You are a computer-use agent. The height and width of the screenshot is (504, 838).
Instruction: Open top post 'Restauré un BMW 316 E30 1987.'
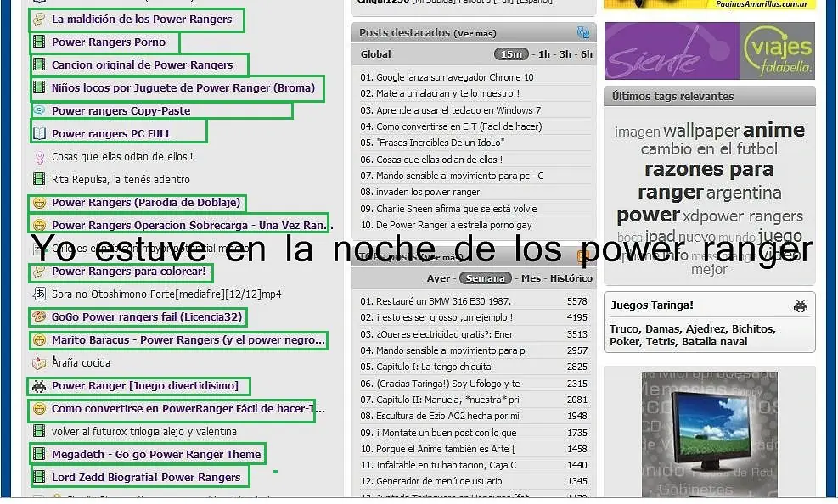pyautogui.click(x=443, y=301)
